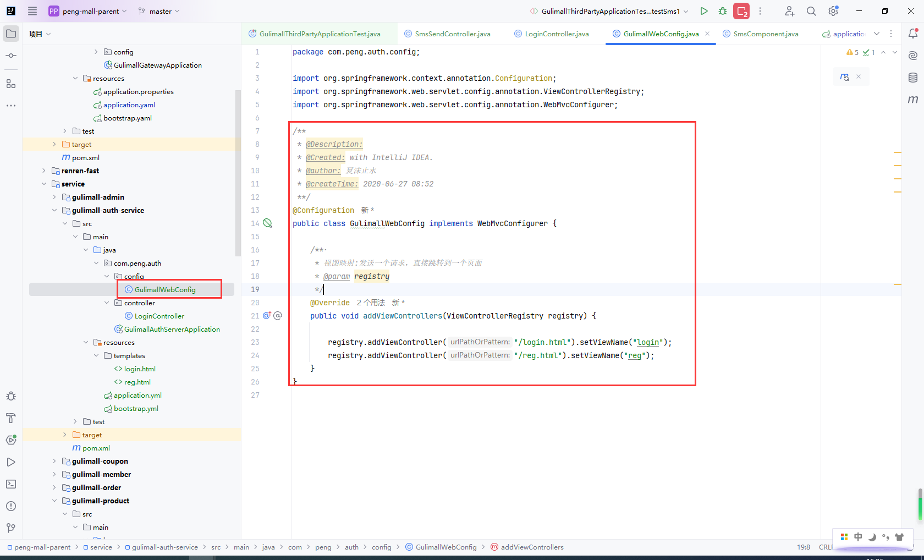Select application.properties file

(x=139, y=91)
